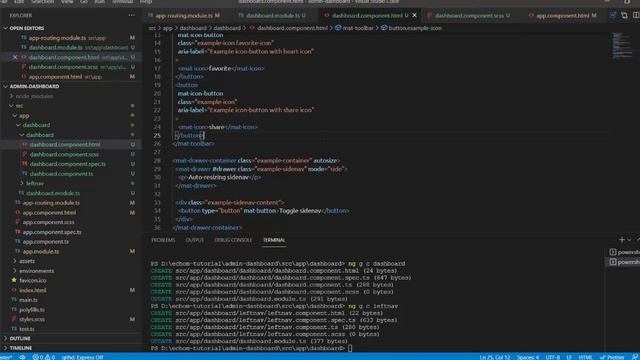Viewport: 640px width, 360px height.
Task: Click line 25 closing button tag
Action: (x=189, y=136)
